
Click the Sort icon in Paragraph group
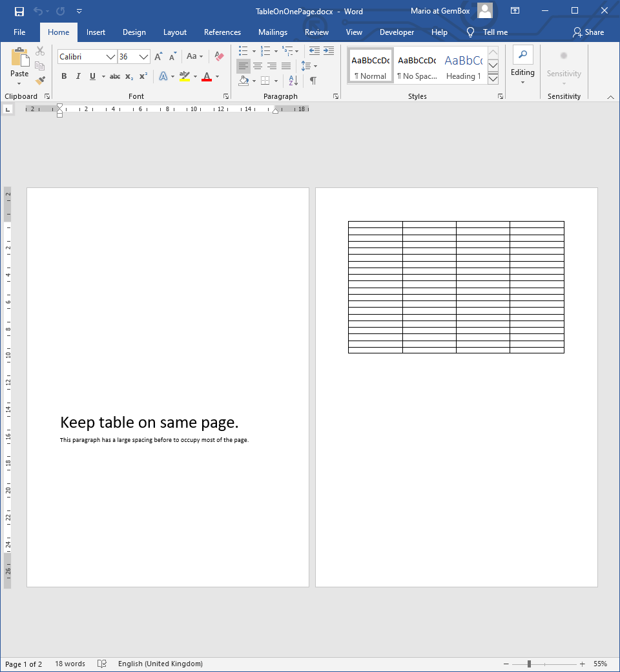(293, 81)
